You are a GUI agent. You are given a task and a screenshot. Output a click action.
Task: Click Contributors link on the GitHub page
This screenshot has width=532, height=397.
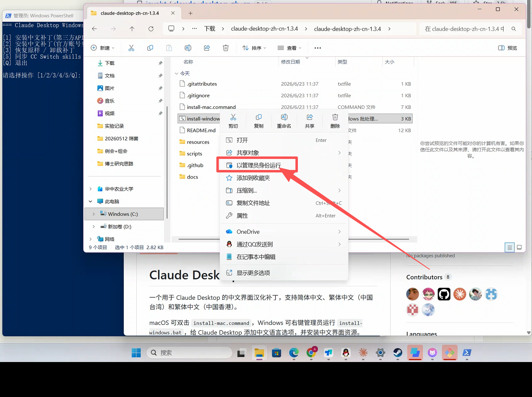(x=424, y=277)
